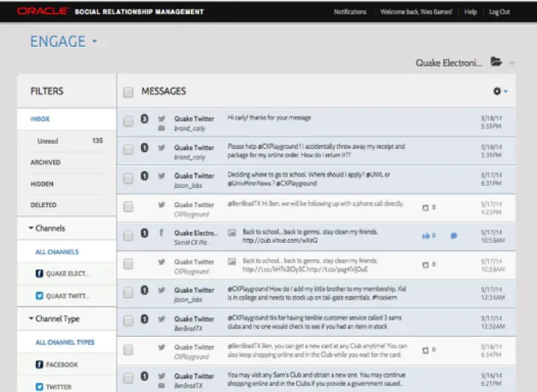The height and width of the screenshot is (392, 537).
Task: Open the messages gear settings icon
Action: click(x=497, y=91)
